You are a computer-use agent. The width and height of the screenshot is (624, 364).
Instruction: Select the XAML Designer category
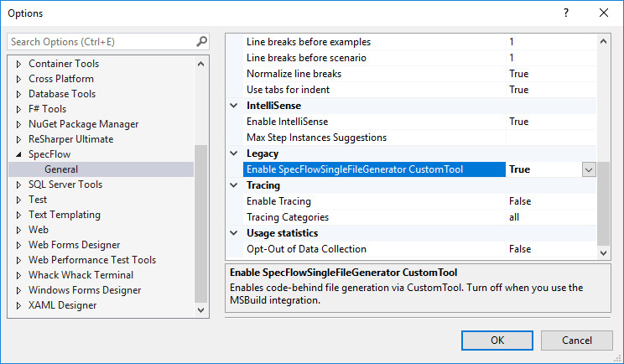(62, 305)
